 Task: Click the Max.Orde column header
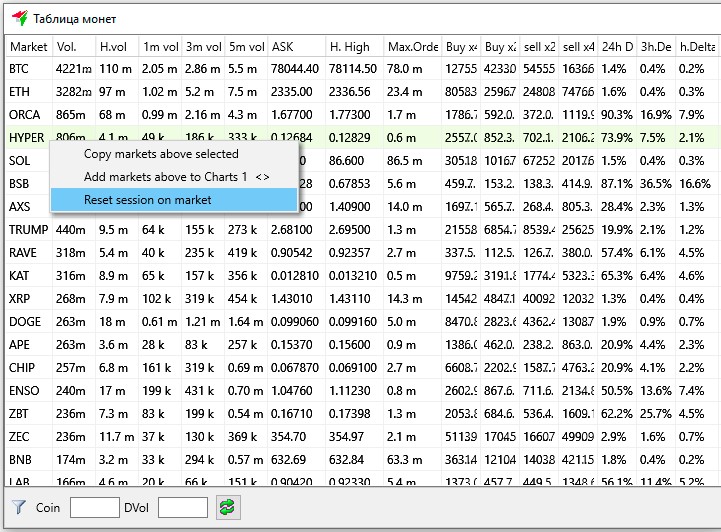click(x=413, y=47)
